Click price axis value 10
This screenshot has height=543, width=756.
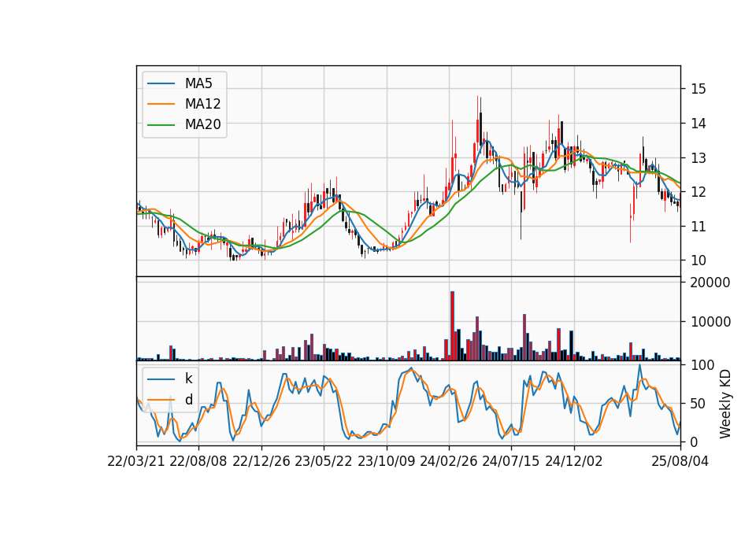(x=699, y=260)
